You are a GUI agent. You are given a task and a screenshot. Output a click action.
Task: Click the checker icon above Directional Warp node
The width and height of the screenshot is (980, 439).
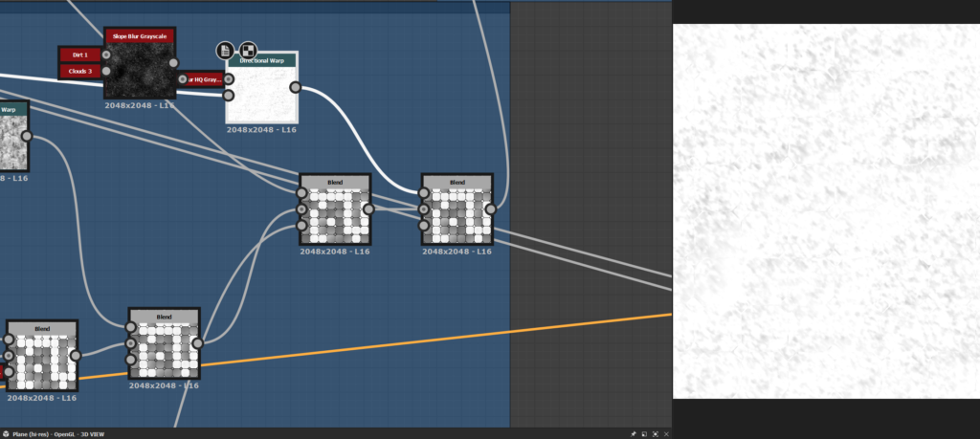coord(248,51)
